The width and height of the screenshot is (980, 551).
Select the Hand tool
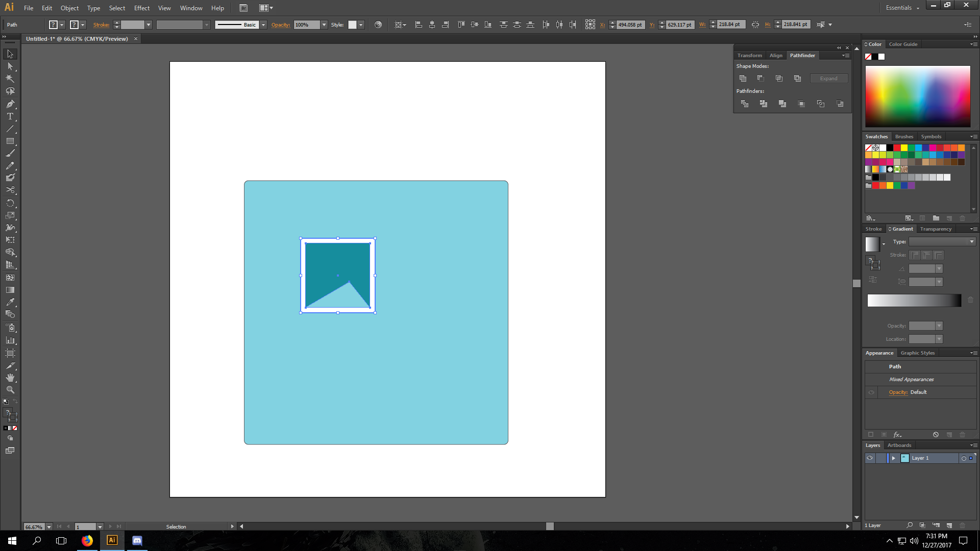pyautogui.click(x=10, y=378)
